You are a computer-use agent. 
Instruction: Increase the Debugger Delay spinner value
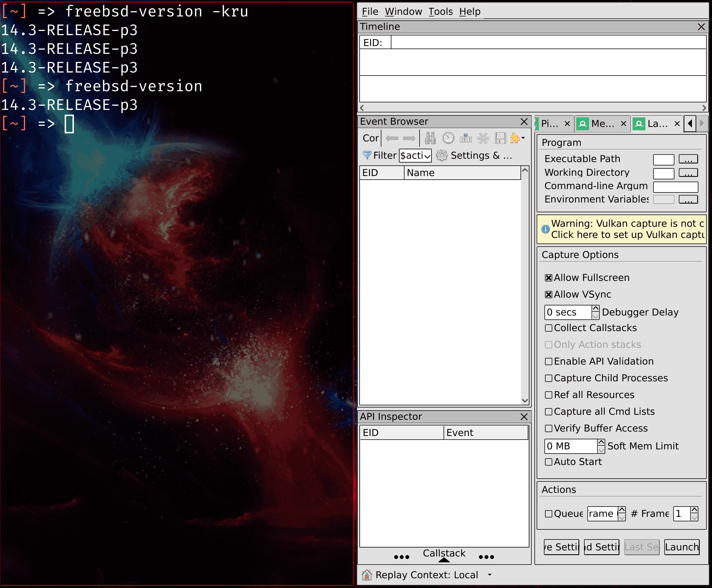click(595, 309)
